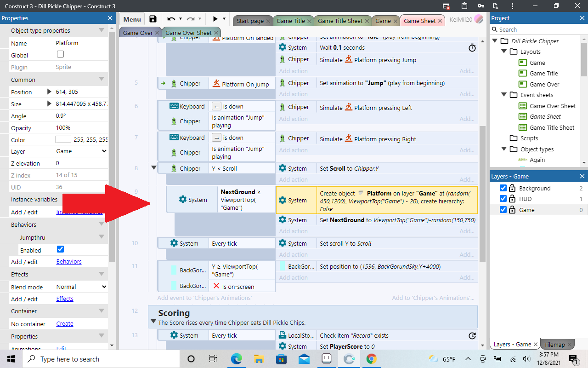Open the Blend mode dropdown

pos(81,287)
